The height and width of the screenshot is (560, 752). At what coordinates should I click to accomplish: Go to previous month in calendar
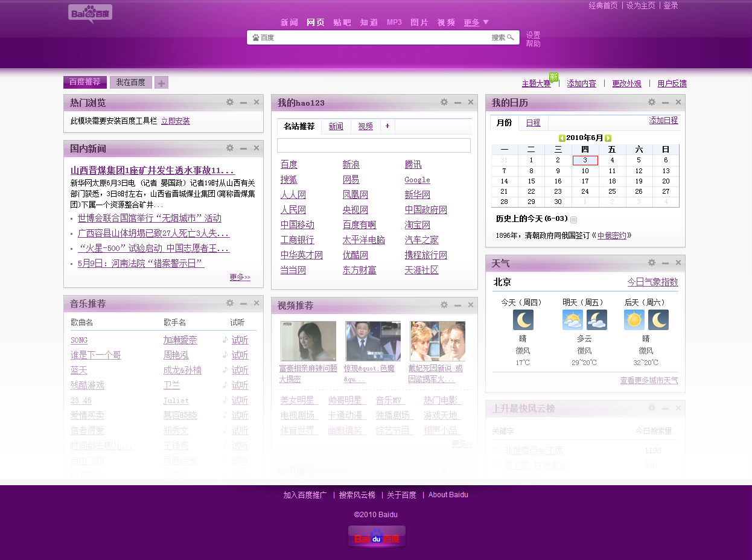tap(562, 138)
